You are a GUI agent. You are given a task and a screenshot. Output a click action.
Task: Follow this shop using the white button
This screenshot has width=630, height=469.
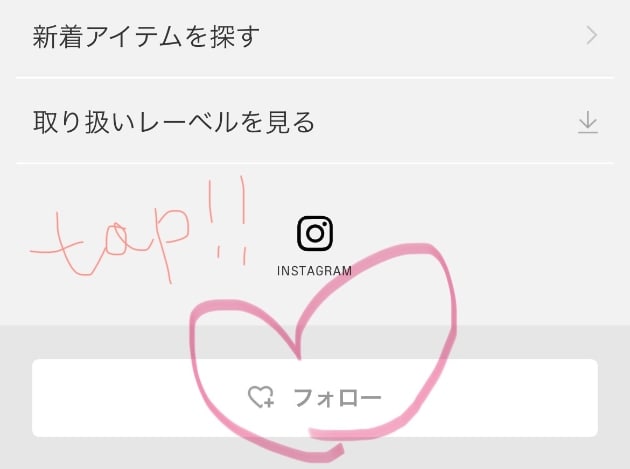[x=315, y=398]
